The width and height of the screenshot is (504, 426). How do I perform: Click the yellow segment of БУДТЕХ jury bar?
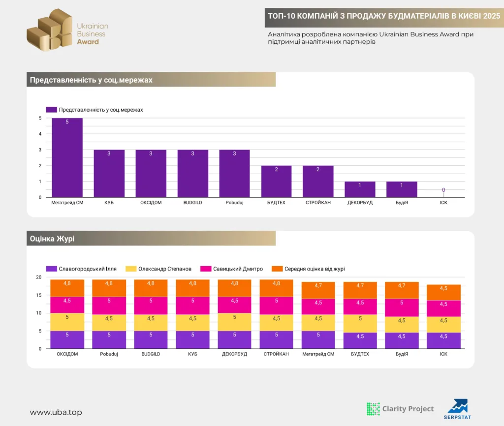click(360, 323)
